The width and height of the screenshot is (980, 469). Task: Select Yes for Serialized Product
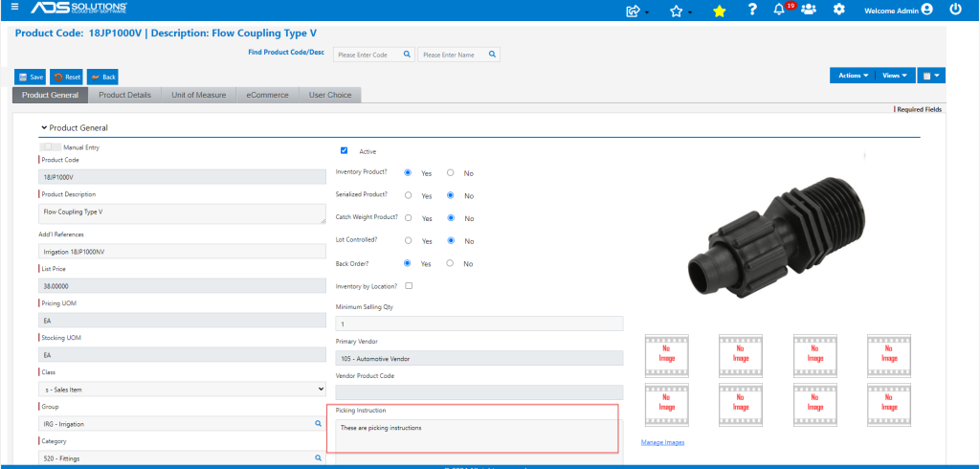pyautogui.click(x=408, y=195)
